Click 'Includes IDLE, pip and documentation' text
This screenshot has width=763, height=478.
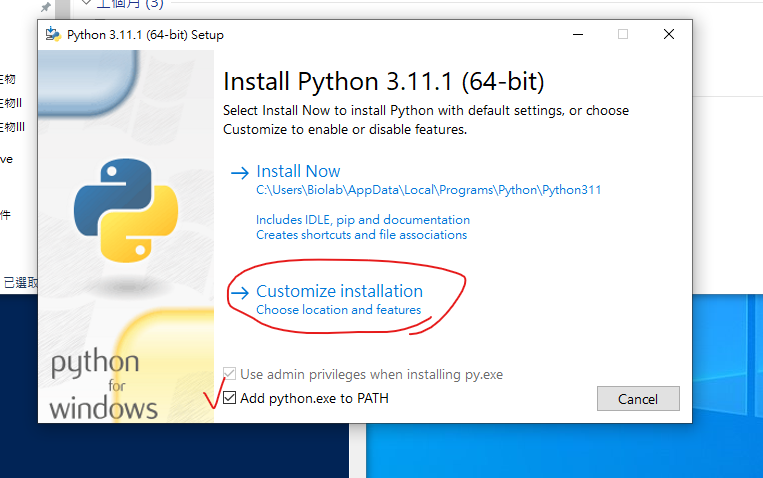(363, 220)
